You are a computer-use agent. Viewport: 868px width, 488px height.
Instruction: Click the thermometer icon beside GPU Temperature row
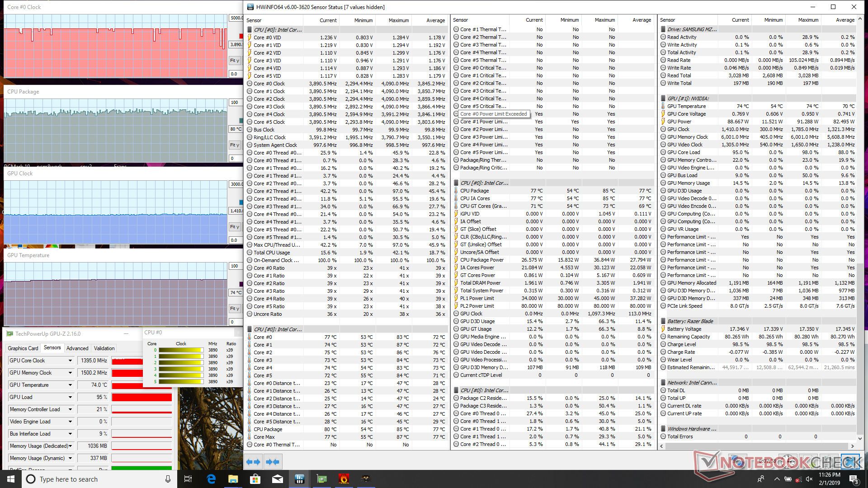(663, 106)
